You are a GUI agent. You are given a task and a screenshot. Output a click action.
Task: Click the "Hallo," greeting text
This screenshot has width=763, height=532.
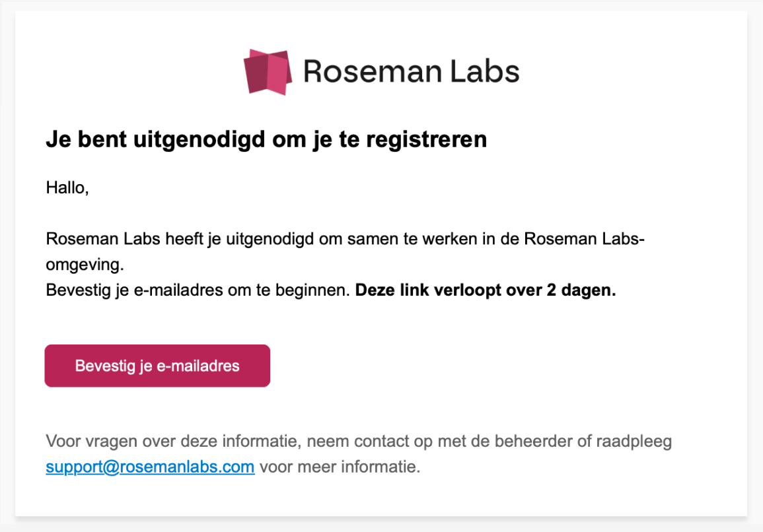tap(67, 187)
